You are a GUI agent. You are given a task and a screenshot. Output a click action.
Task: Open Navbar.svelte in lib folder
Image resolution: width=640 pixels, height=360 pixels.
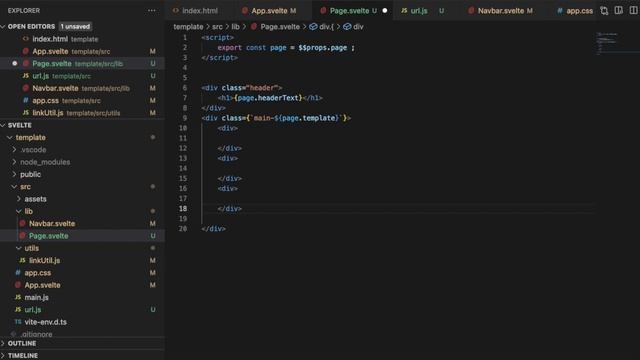click(x=82, y=224)
